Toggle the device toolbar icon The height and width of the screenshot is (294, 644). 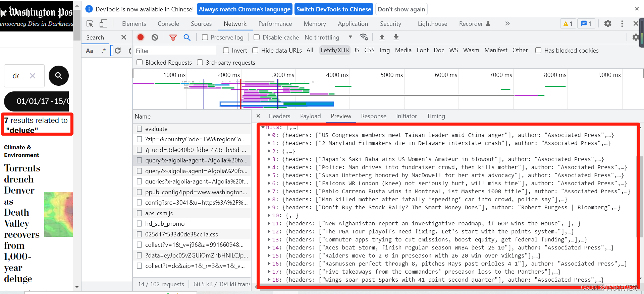(103, 23)
